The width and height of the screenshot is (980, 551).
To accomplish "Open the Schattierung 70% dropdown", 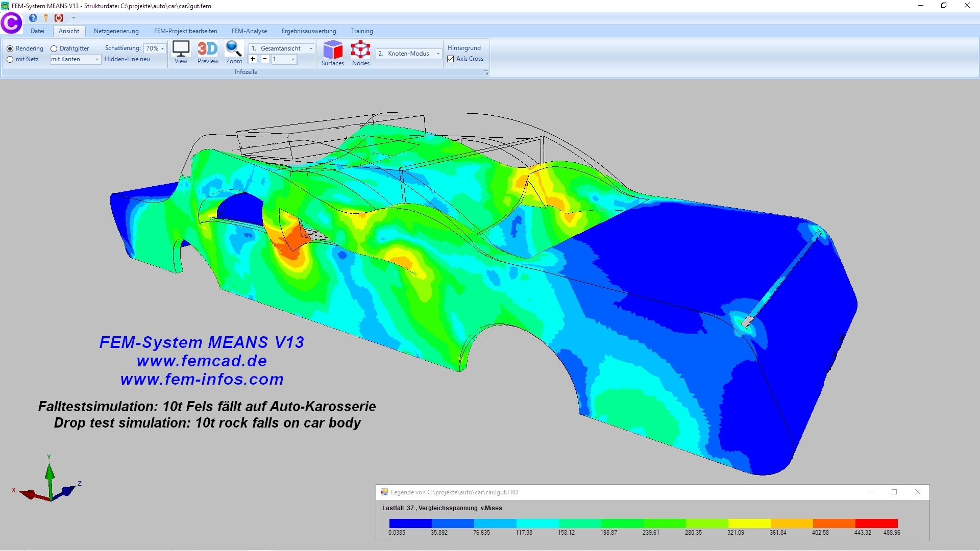I will (162, 48).
